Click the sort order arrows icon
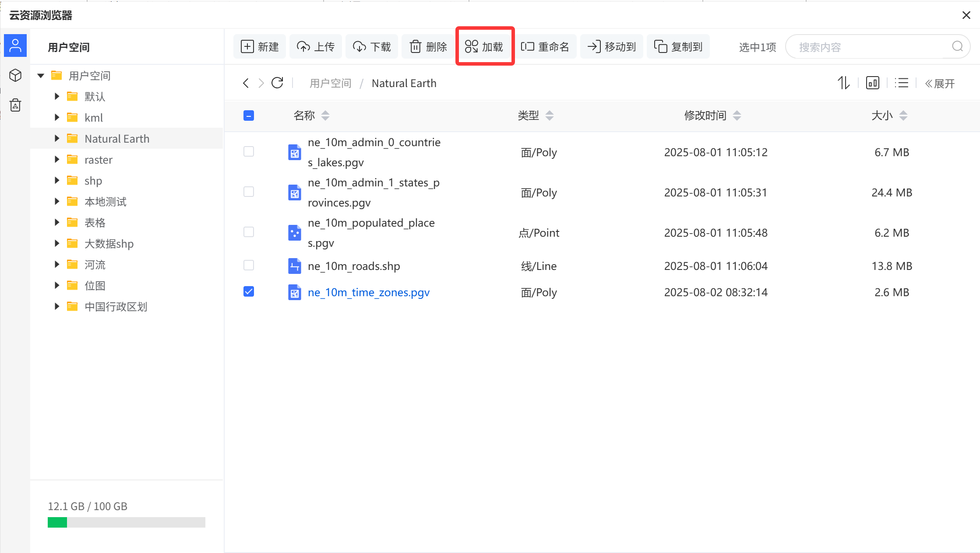This screenshot has height=553, width=980. pyautogui.click(x=843, y=83)
